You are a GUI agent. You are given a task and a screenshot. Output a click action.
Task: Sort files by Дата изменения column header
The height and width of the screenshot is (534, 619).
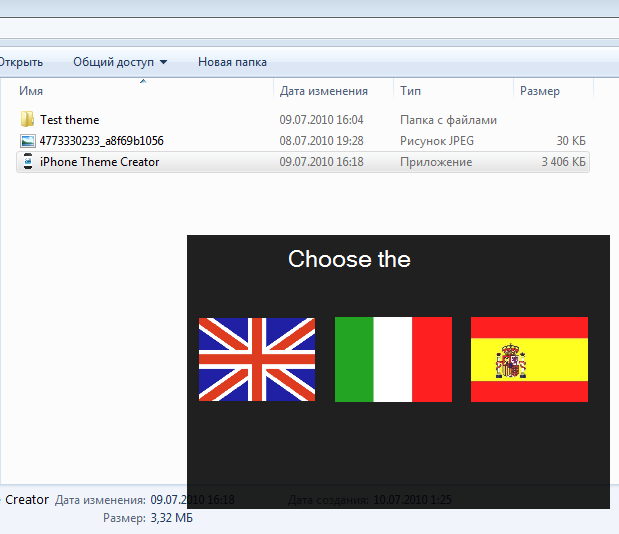point(323,91)
